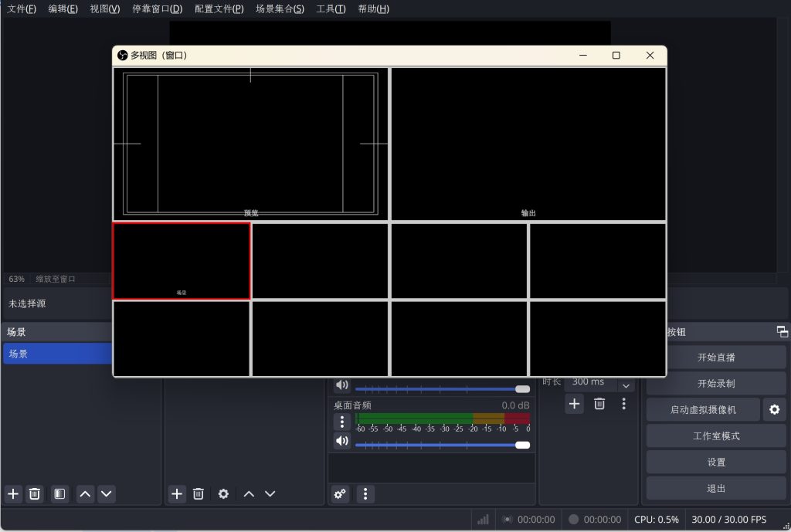This screenshot has height=532, width=791.
Task: Open virtual camera settings via the gear icon
Action: pos(774,409)
